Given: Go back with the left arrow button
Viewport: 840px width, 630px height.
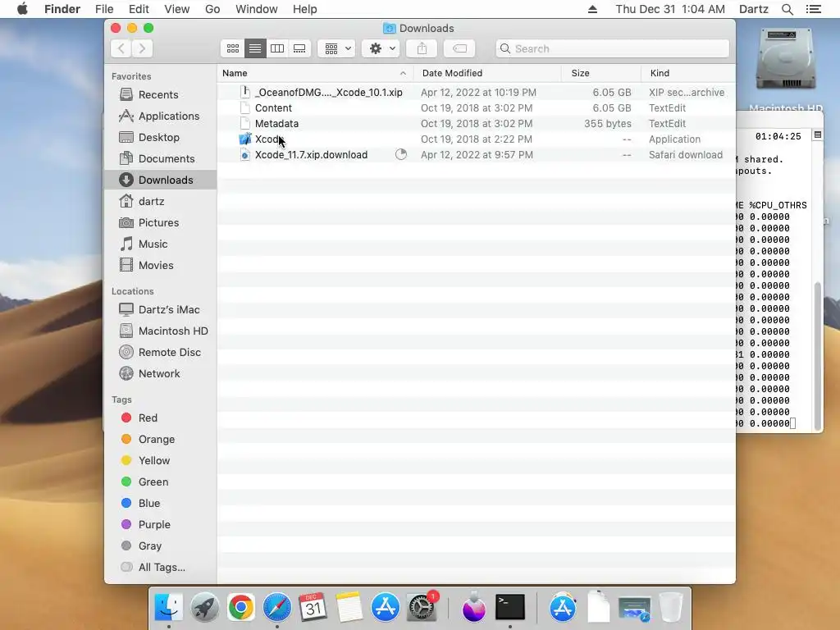Looking at the screenshot, I should point(121,48).
